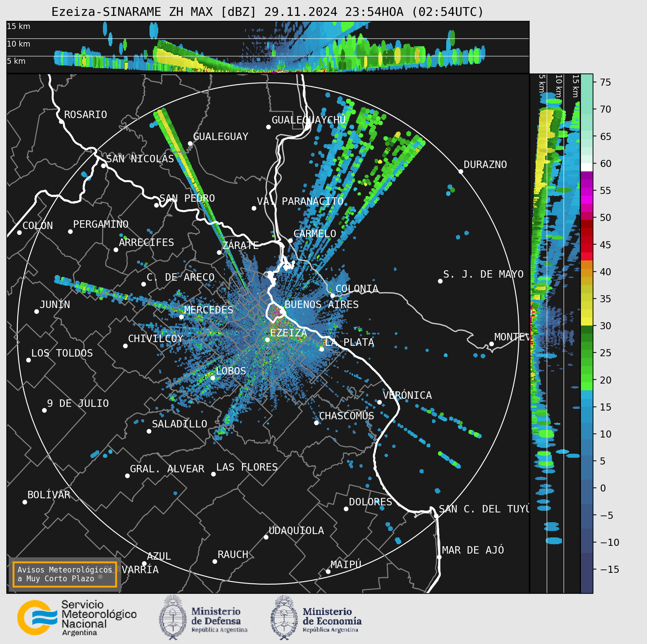Click the COLONIA label
This screenshot has width=647, height=644.
[x=357, y=288]
